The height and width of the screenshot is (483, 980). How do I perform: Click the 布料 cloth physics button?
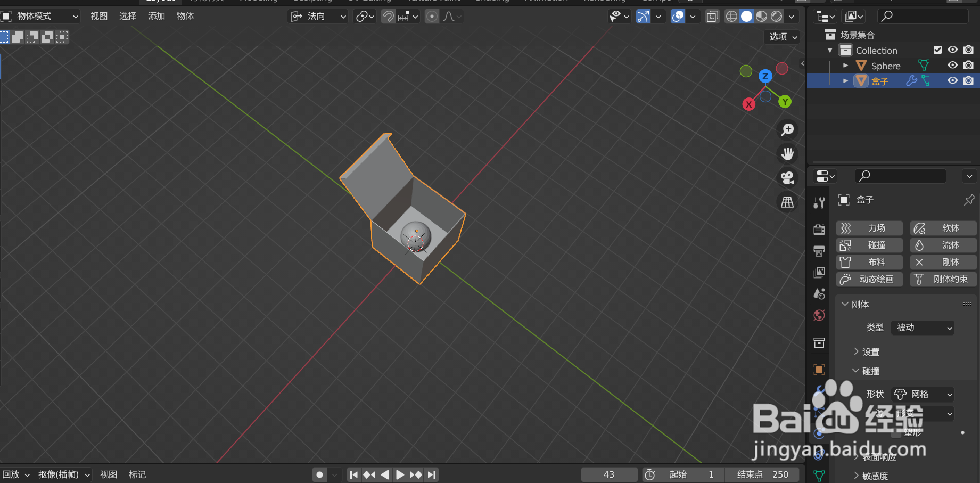tap(869, 262)
